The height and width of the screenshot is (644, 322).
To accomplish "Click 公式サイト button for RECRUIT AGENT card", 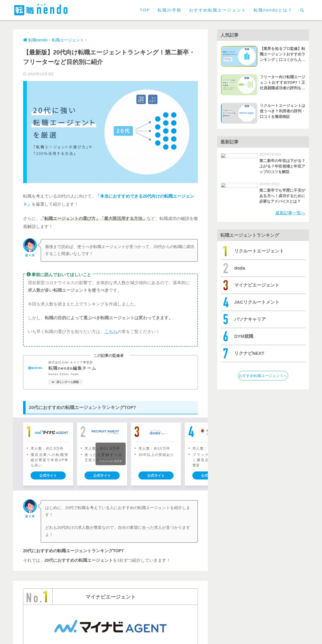I will pos(102,475).
